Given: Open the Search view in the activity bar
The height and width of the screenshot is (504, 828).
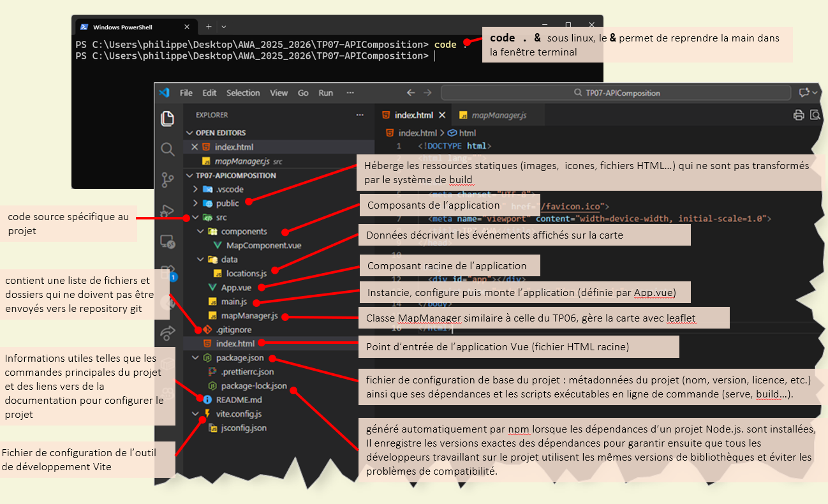Looking at the screenshot, I should [x=167, y=149].
